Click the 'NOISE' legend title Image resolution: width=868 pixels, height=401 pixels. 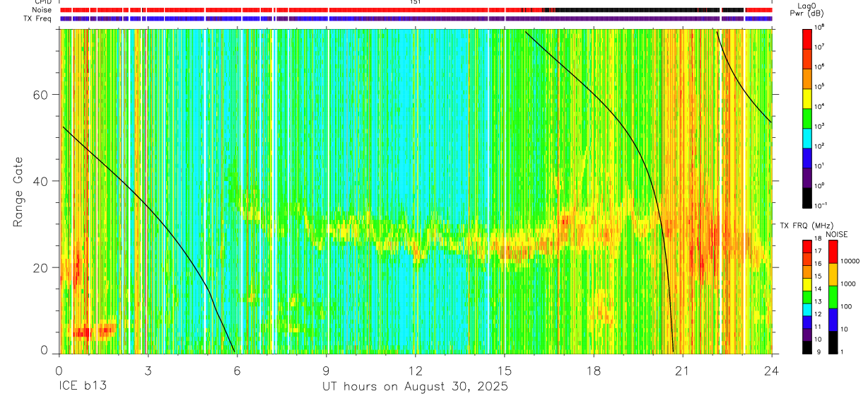click(x=837, y=234)
